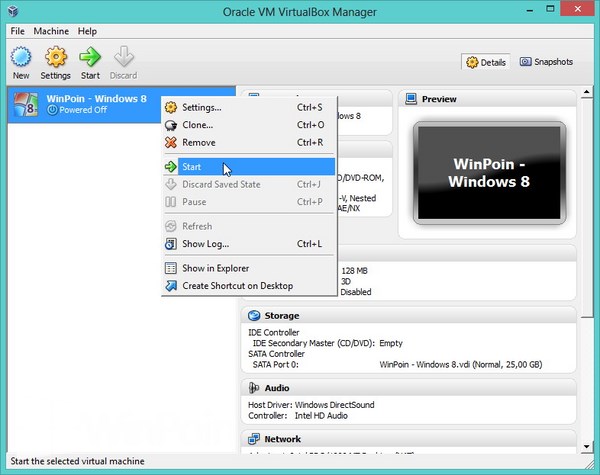Click the Network section icon
Screen dimensions: 600x475
pyautogui.click(x=254, y=439)
